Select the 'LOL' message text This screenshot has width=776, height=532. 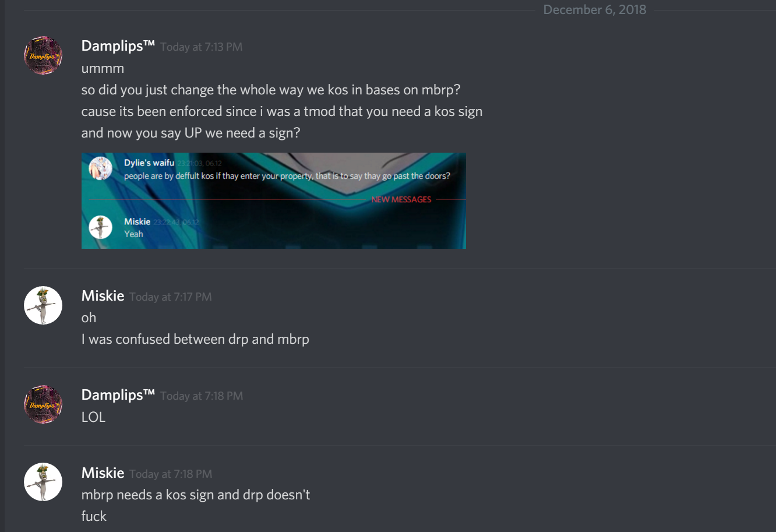tap(94, 417)
